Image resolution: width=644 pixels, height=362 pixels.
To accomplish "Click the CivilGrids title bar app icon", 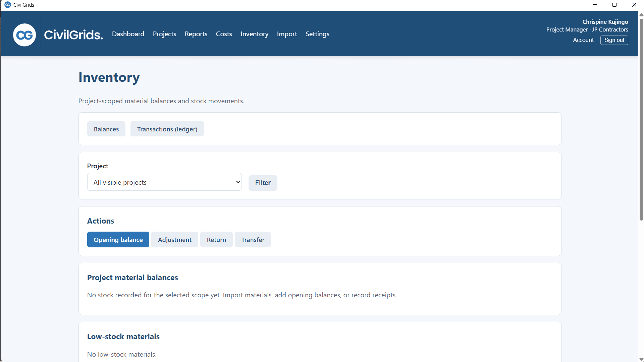I will pos(7,5).
